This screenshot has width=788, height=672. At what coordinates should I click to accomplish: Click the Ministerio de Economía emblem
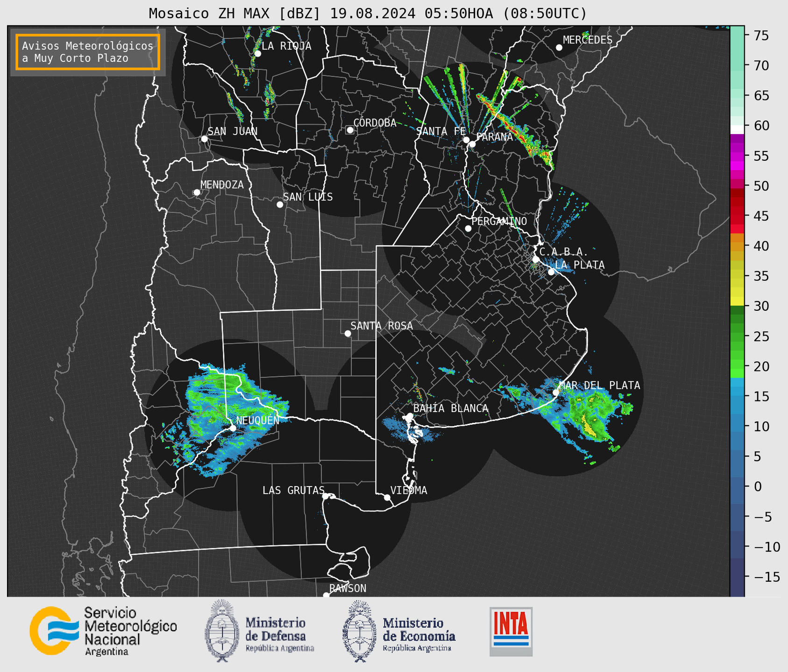(359, 631)
